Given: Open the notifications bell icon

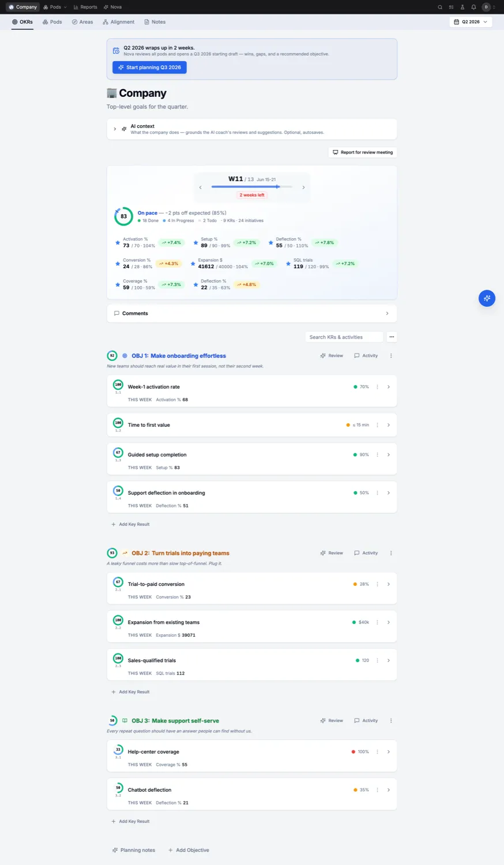Looking at the screenshot, I should tap(473, 7).
